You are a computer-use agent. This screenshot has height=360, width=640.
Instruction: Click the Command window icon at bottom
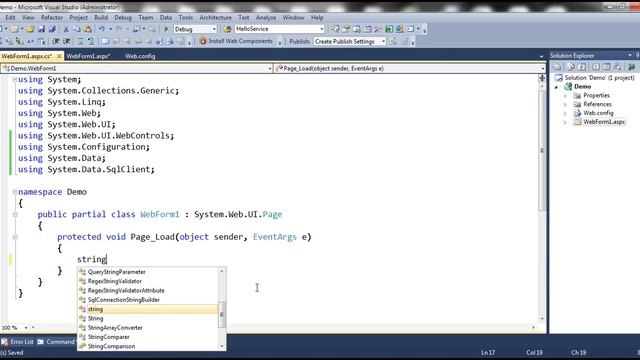pos(40,342)
